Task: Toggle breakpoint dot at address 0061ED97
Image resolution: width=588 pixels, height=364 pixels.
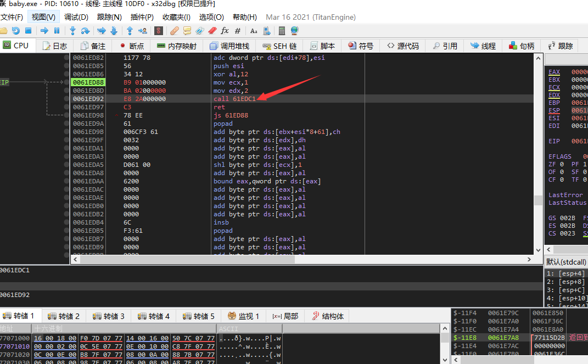Action: pos(66,107)
